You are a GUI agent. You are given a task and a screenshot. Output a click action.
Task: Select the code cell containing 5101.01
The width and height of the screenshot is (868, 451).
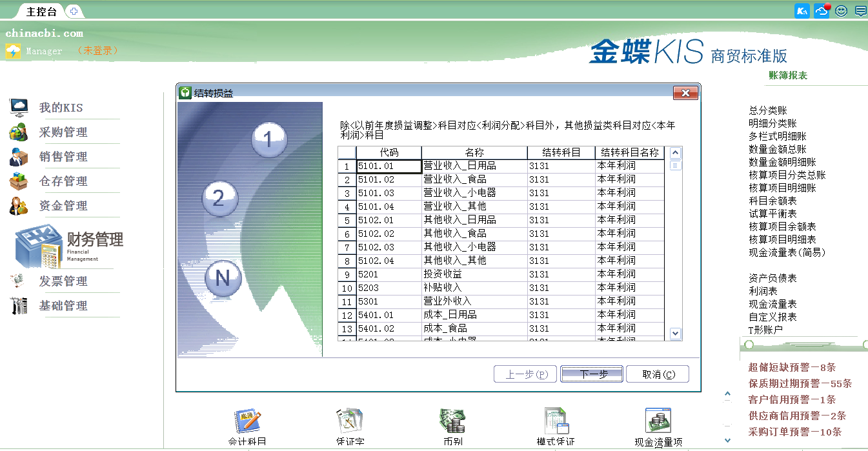pos(387,166)
